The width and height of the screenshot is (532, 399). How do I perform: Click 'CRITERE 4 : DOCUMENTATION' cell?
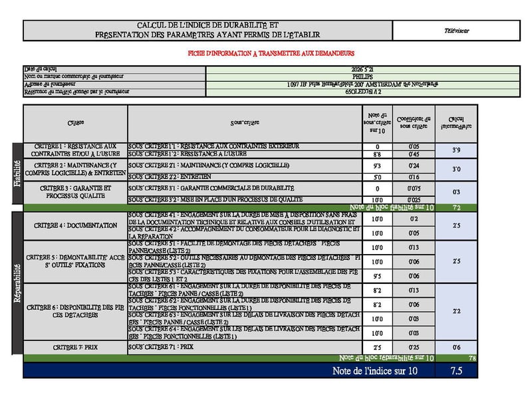point(76,226)
